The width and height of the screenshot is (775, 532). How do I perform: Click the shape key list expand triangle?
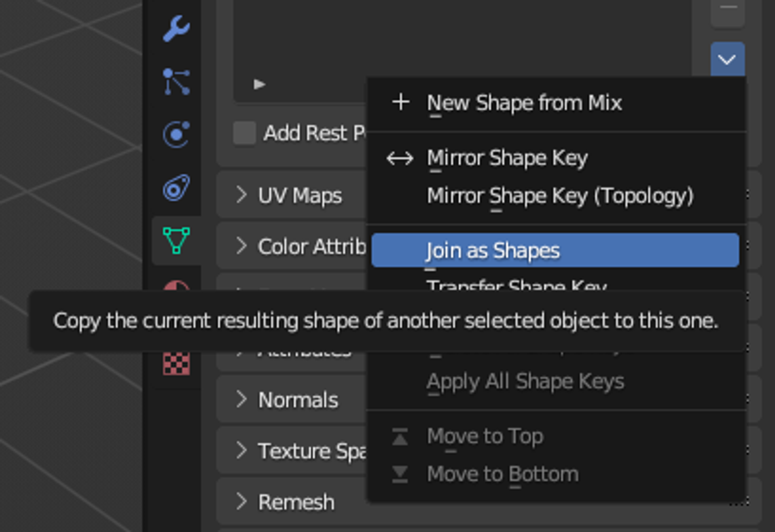coord(259,84)
